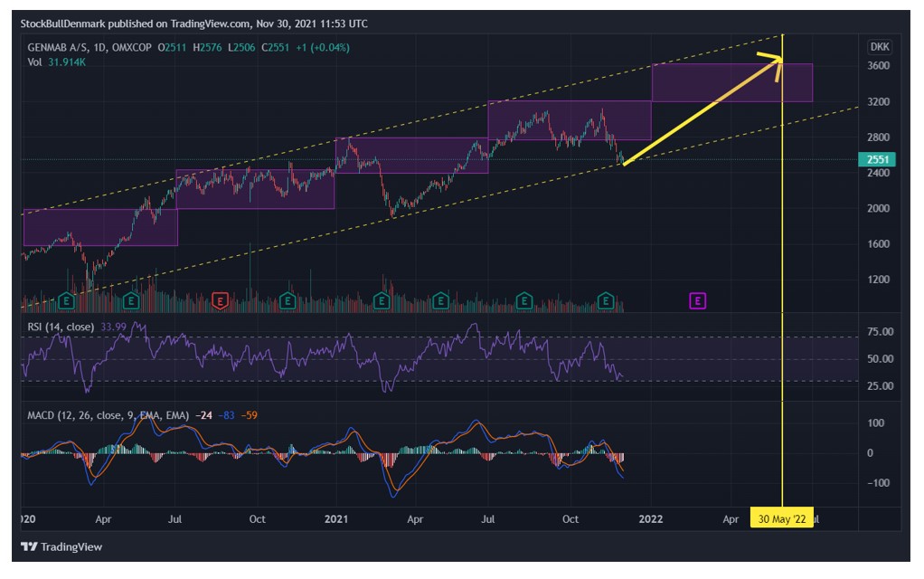Click the RSI (14, close) indicator label
The image size is (924, 579).
pos(61,327)
